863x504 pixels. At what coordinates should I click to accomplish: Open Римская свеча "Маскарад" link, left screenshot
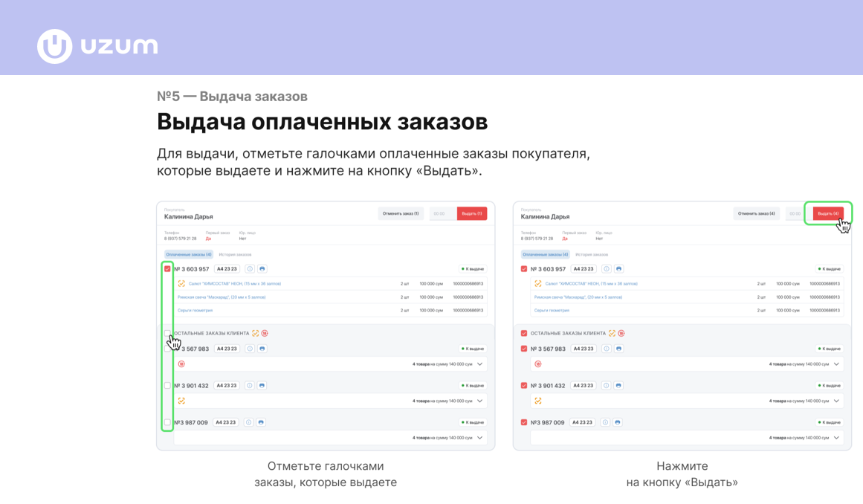[222, 297]
